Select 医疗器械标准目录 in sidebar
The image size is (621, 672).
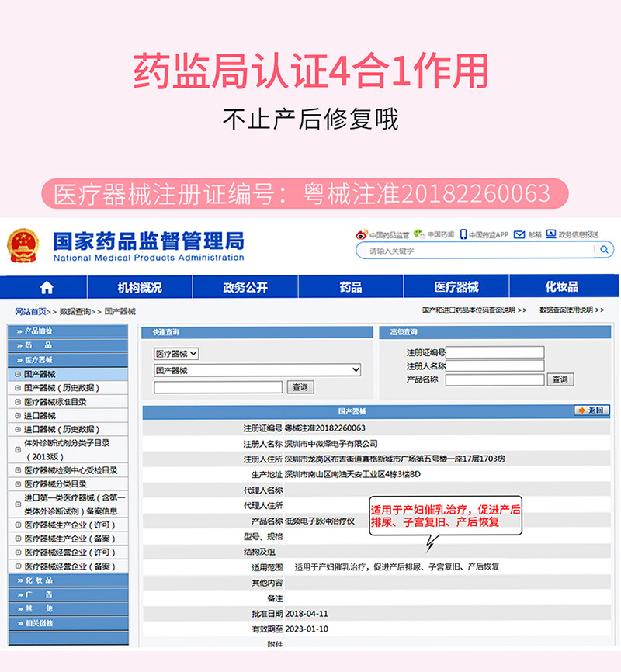point(68,402)
